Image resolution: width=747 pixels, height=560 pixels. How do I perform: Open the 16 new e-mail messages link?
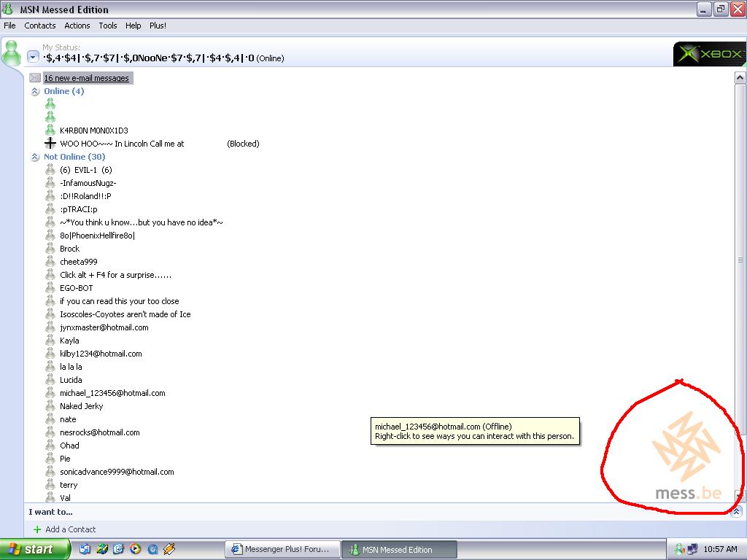[86, 78]
